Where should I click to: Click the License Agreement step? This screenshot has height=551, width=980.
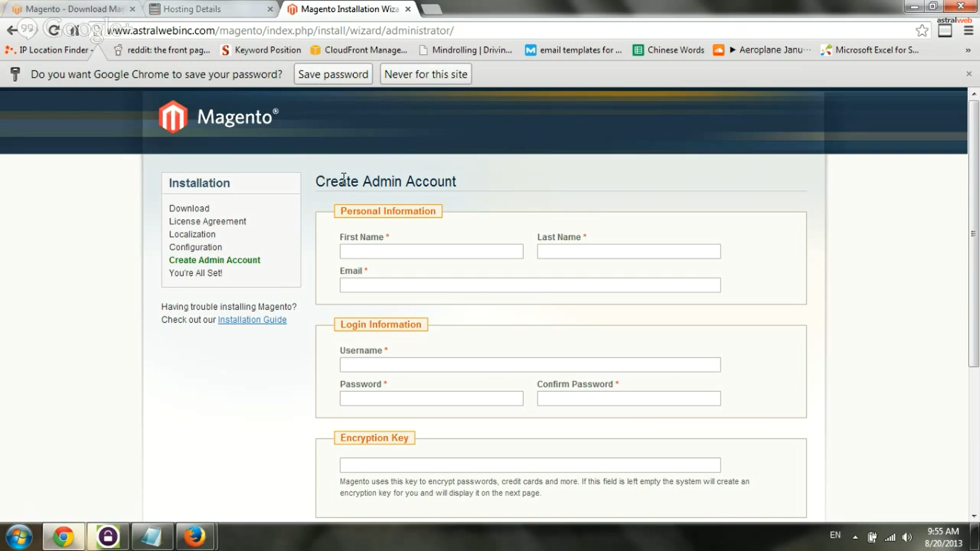pyautogui.click(x=208, y=221)
